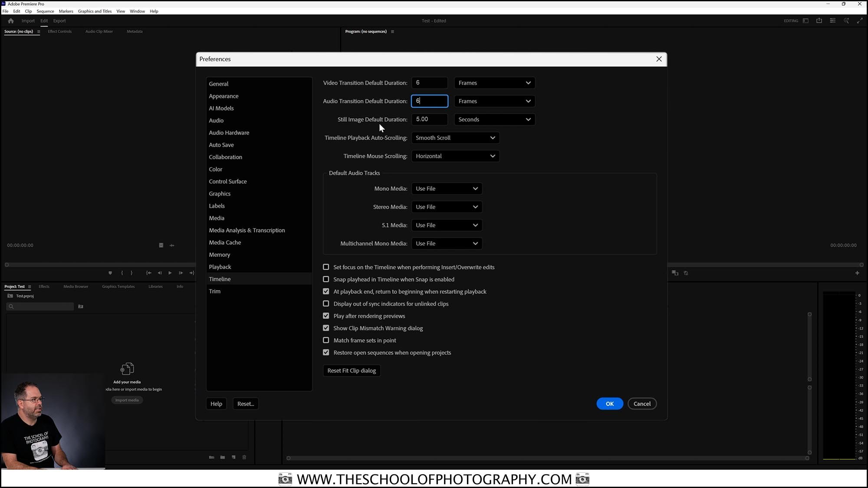
Task: Click the Reset Fit Clip dialog button
Action: (352, 370)
